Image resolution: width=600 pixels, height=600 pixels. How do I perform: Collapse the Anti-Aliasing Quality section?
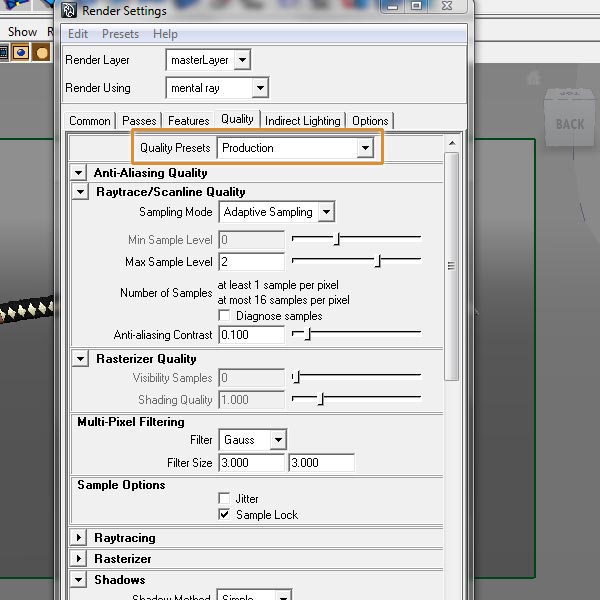tap(79, 173)
